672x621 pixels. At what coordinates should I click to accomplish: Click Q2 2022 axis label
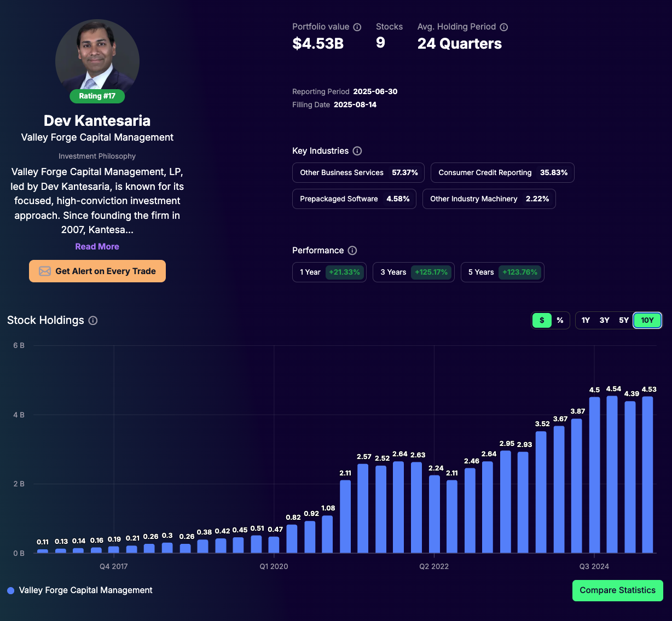(434, 566)
